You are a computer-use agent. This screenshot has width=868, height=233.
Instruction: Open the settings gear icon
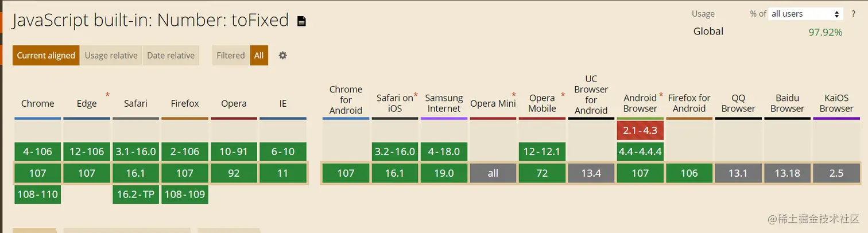tap(282, 56)
